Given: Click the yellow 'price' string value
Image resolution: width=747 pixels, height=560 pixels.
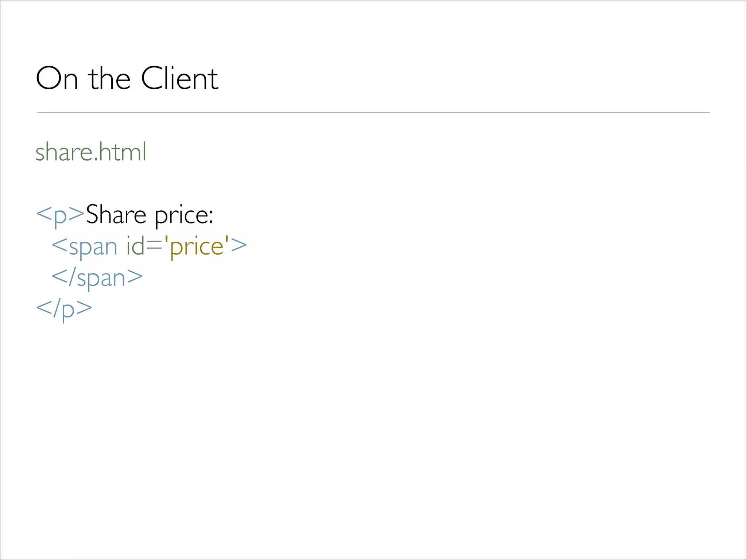Looking at the screenshot, I should [197, 246].
